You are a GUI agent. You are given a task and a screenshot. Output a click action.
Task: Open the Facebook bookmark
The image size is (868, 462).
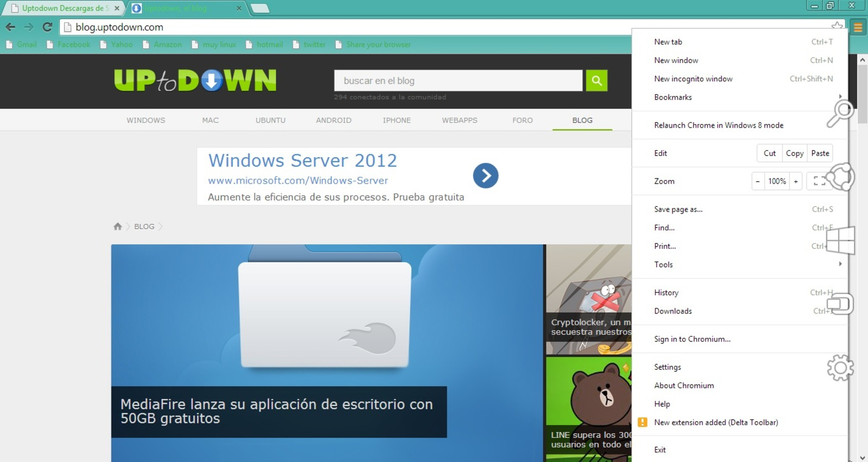coord(68,44)
